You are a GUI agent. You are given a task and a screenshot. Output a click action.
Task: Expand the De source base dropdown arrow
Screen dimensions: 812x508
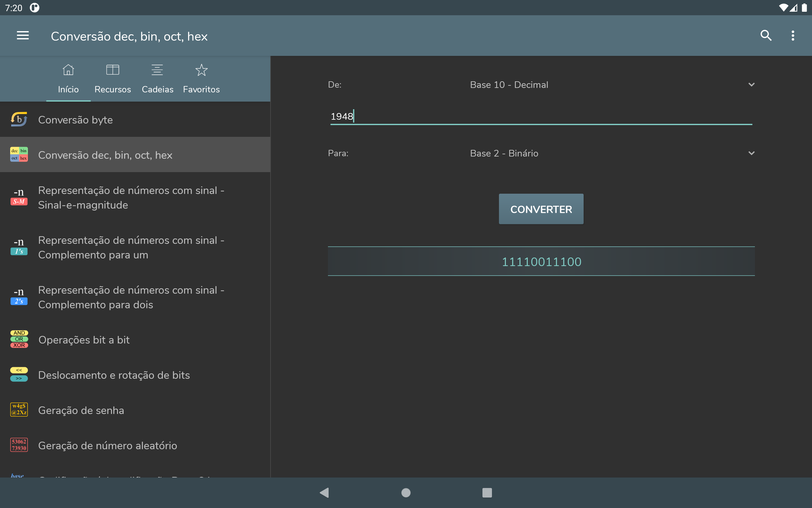click(x=751, y=85)
